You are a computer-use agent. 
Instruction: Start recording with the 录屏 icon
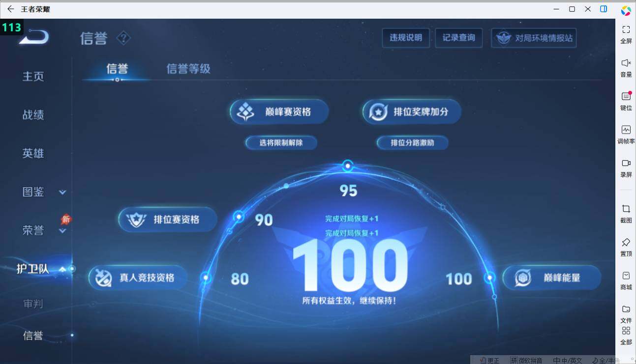pyautogui.click(x=626, y=167)
